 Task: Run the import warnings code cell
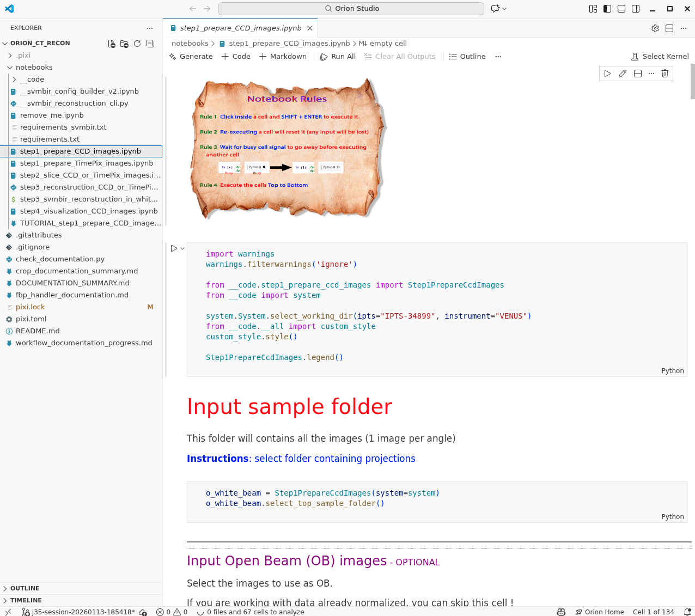[174, 248]
